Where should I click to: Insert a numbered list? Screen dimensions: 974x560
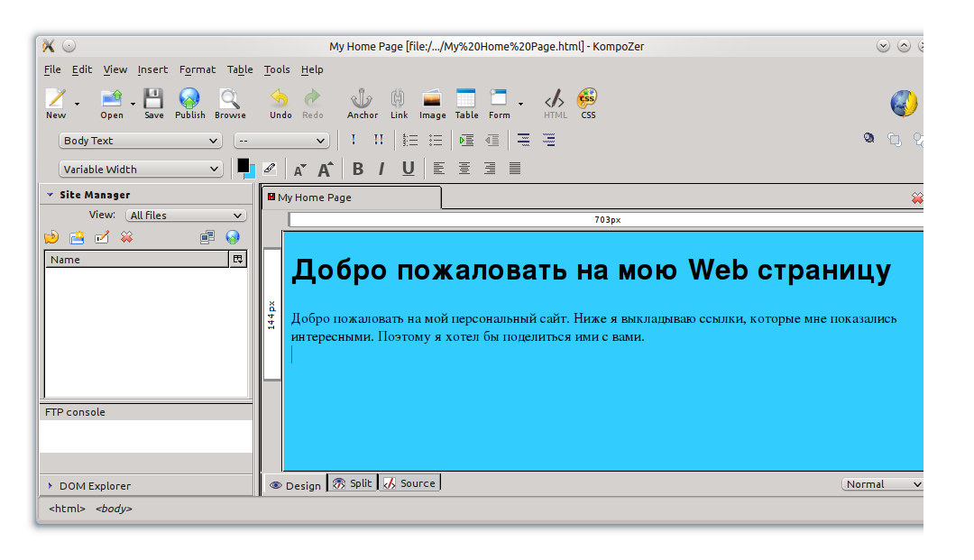click(x=409, y=140)
